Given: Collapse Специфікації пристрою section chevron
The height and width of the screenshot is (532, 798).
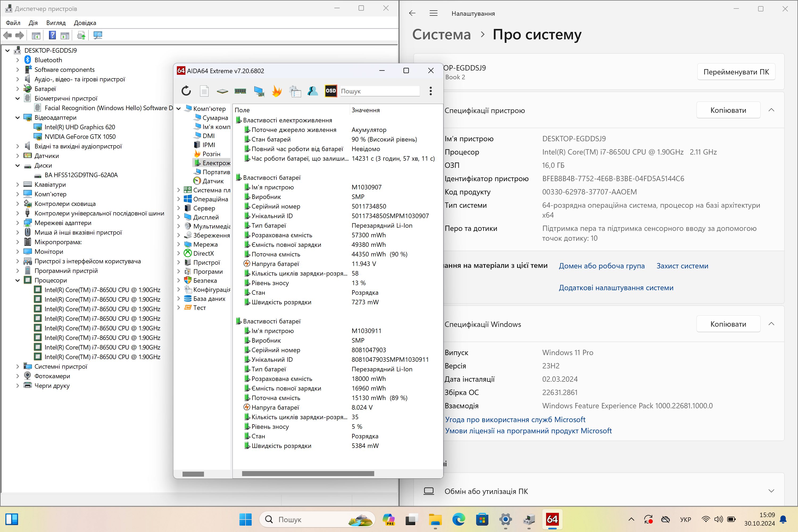Looking at the screenshot, I should point(771,110).
